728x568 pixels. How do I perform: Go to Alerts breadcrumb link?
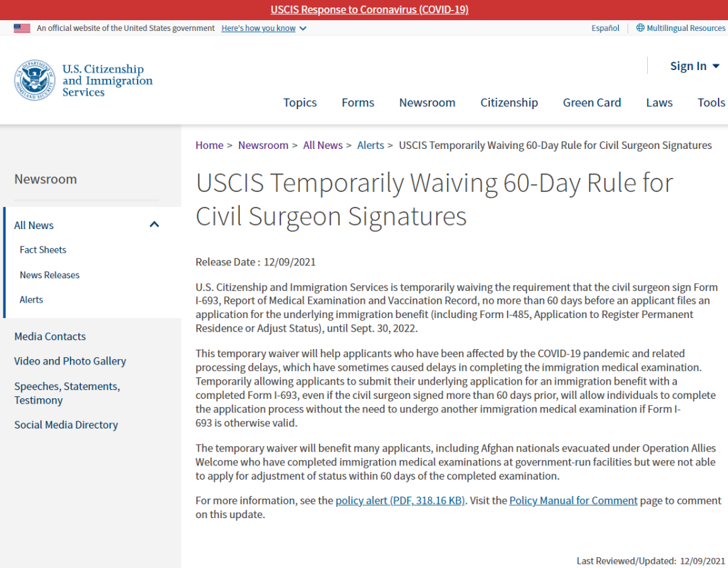[x=371, y=146]
